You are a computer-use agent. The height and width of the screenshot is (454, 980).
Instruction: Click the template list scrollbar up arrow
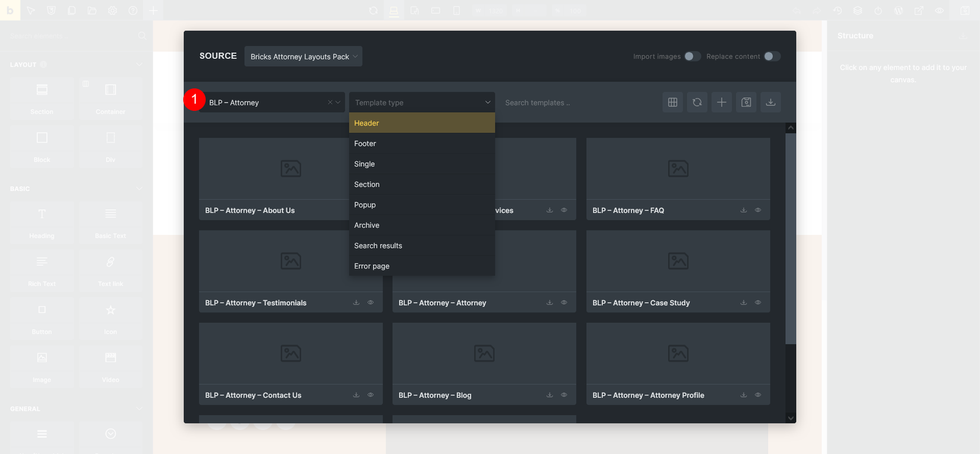(791, 128)
